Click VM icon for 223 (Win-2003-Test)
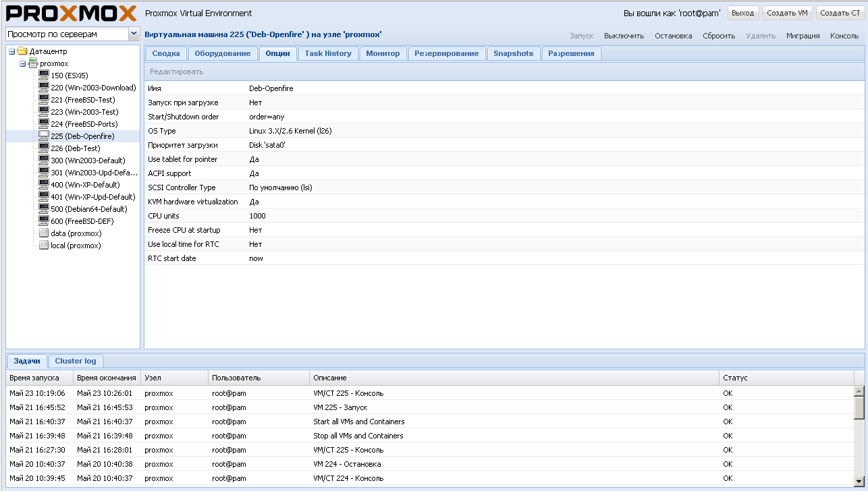The height and width of the screenshot is (491, 868). (44, 112)
